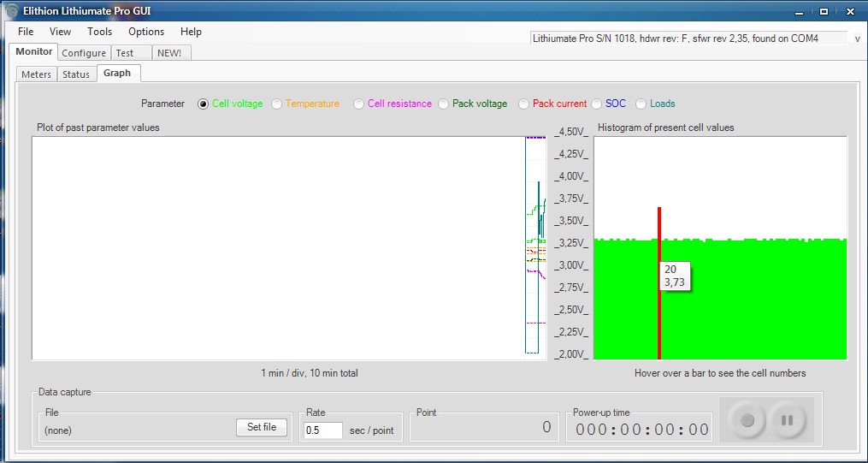This screenshot has width=868, height=463.
Task: Click the 'Hover over a bar' hint text
Action: click(x=720, y=373)
